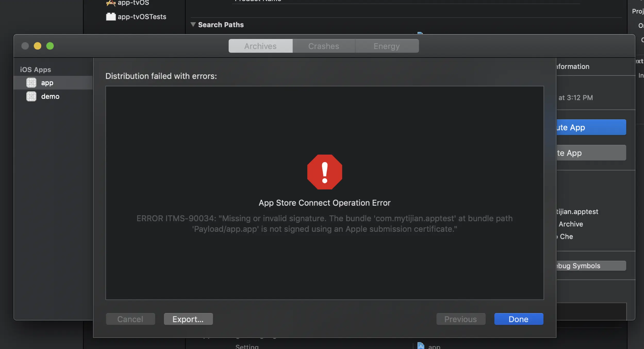Switch to the Energy tab

(x=386, y=46)
